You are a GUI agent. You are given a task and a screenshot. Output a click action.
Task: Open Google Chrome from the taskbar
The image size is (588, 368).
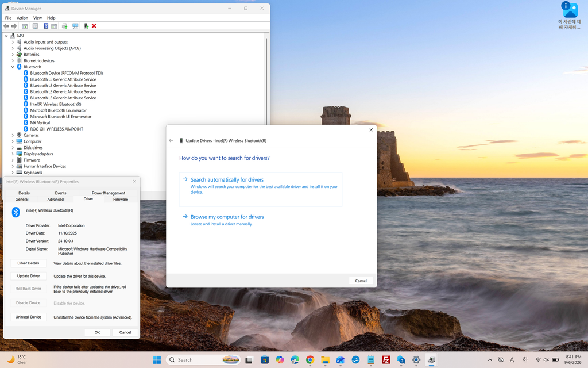click(x=310, y=360)
